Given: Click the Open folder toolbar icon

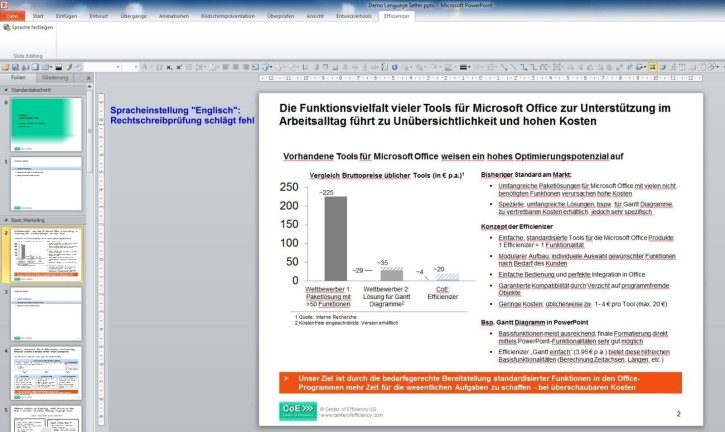Looking at the screenshot, I should click(6, 67).
